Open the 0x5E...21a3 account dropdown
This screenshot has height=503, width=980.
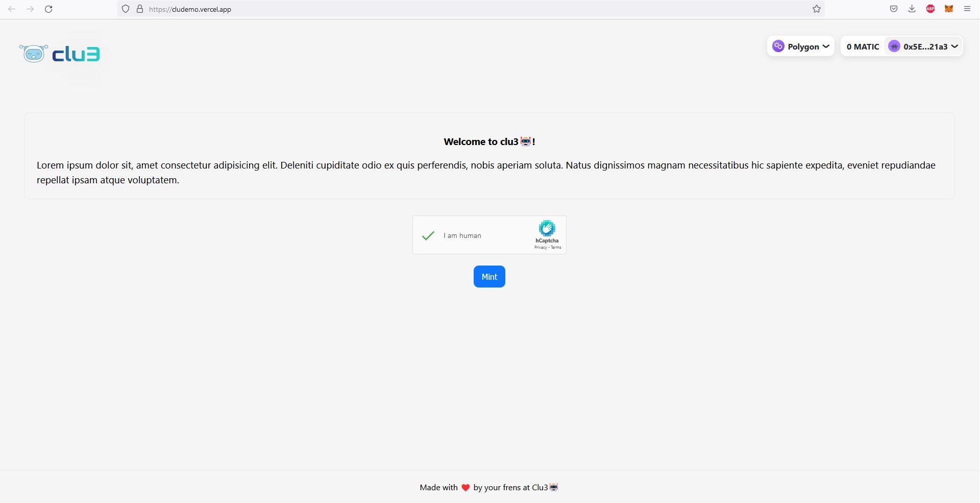923,46
